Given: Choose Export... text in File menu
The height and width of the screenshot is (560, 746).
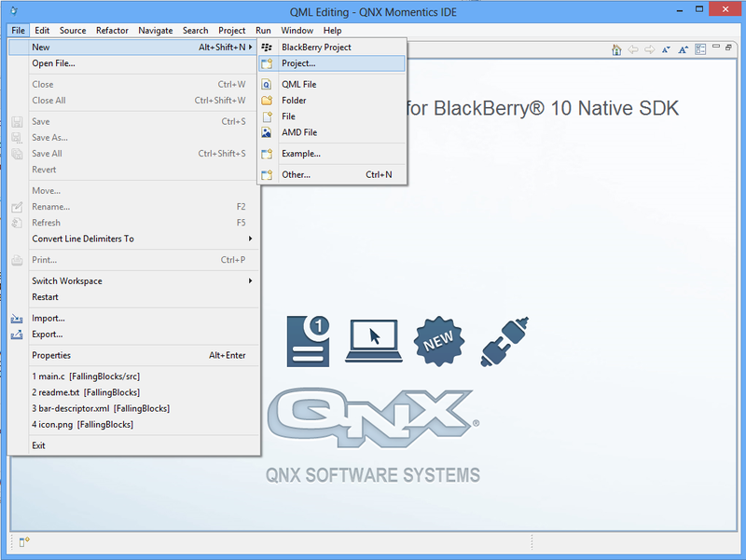Looking at the screenshot, I should coord(48,335).
